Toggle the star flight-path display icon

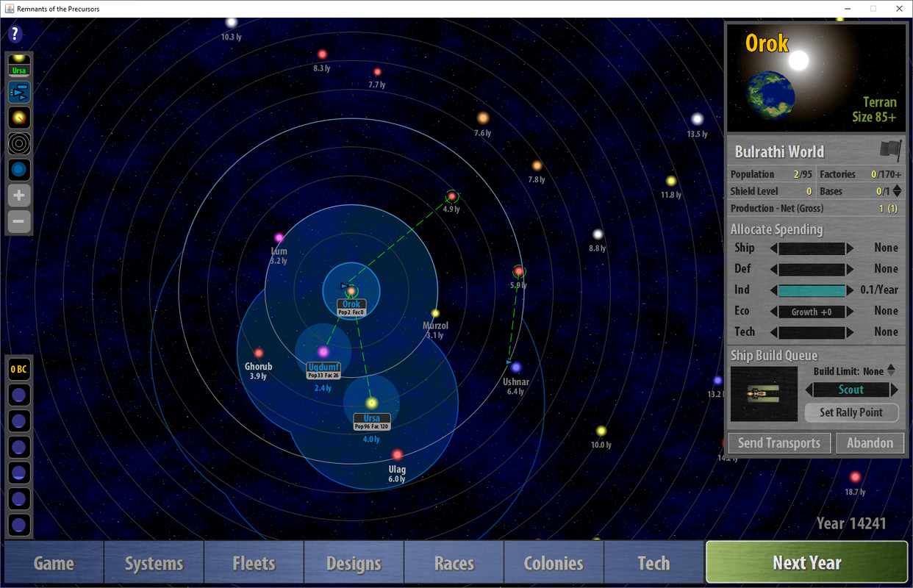tap(19, 118)
